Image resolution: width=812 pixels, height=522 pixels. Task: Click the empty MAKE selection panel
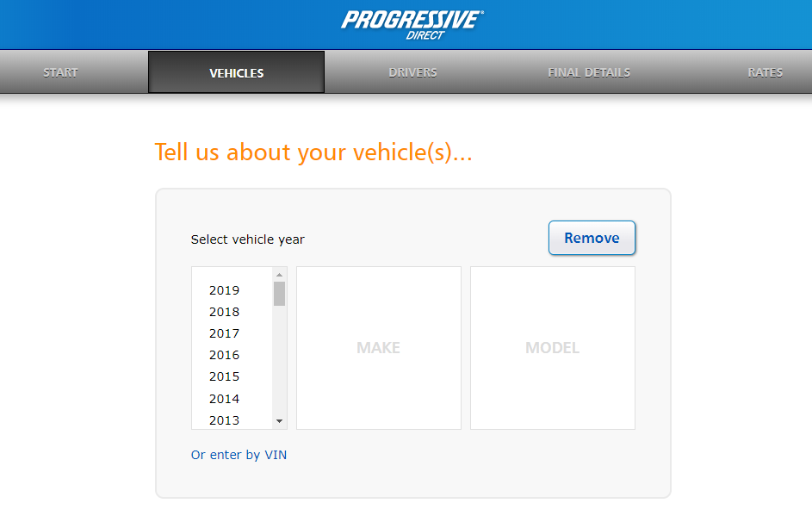[378, 347]
